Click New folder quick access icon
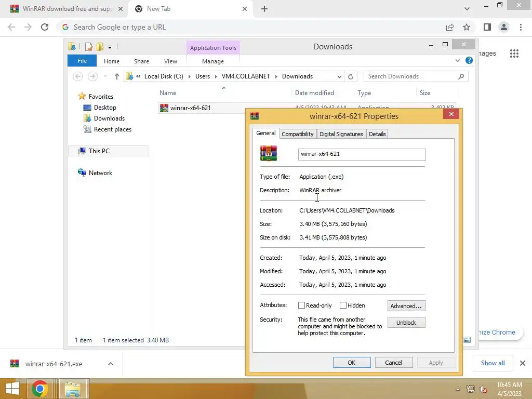532x399 pixels. coord(100,46)
